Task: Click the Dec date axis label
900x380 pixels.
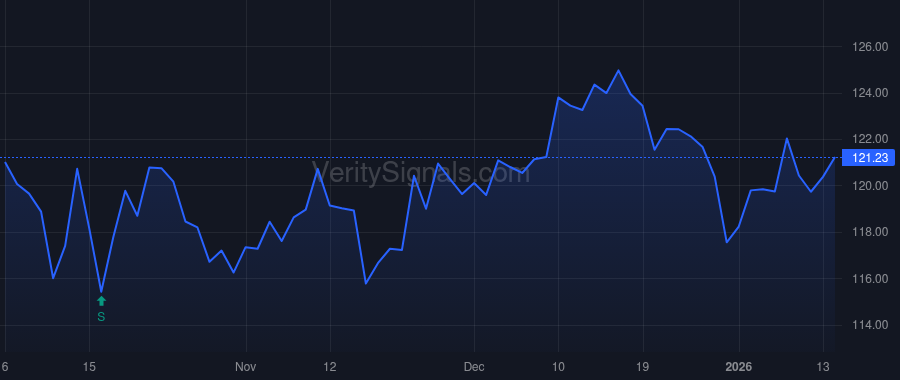Action: pyautogui.click(x=474, y=367)
